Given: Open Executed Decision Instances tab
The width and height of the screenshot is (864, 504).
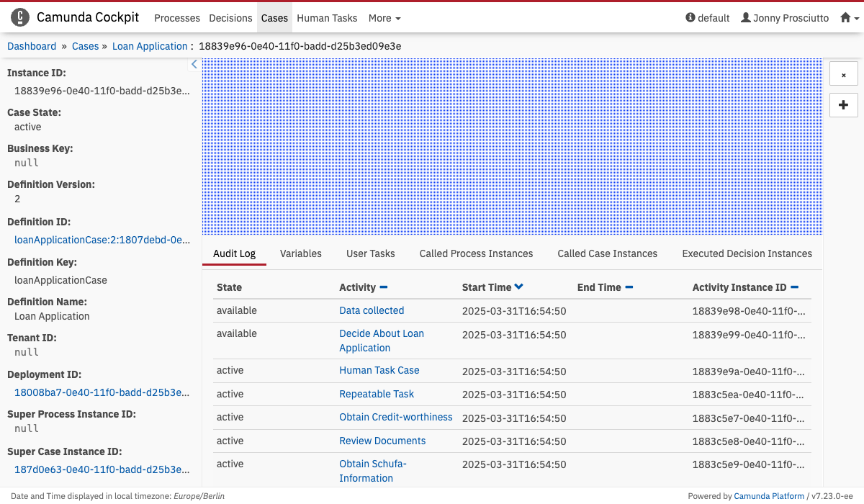Looking at the screenshot, I should [747, 253].
